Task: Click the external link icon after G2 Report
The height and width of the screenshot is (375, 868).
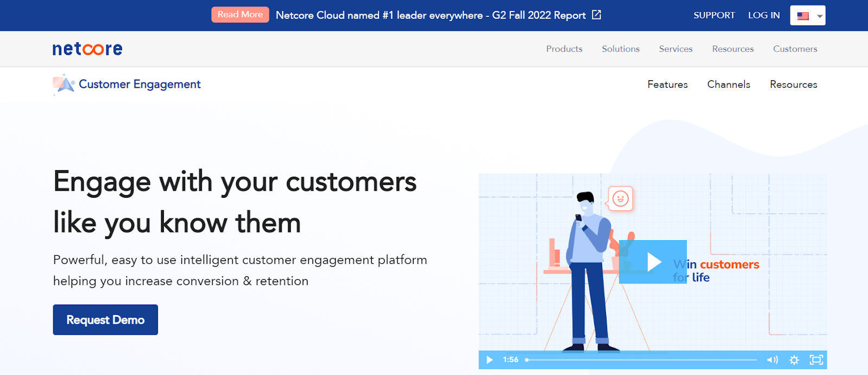Action: point(596,15)
